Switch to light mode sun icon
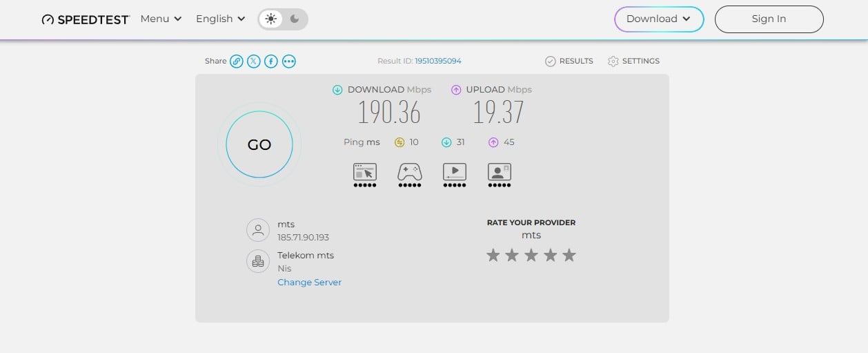 pos(270,19)
